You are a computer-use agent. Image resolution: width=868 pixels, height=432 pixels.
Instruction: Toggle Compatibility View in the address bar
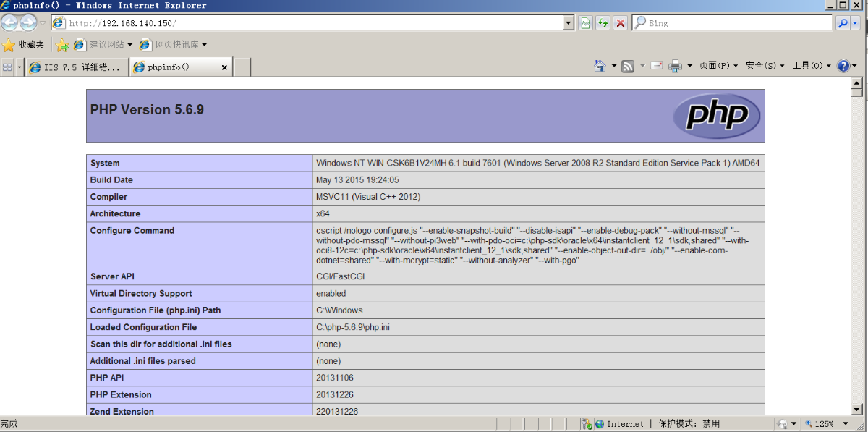click(584, 22)
